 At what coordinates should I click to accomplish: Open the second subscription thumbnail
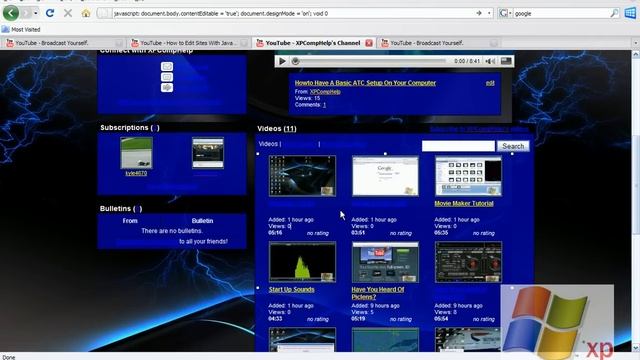point(208,153)
